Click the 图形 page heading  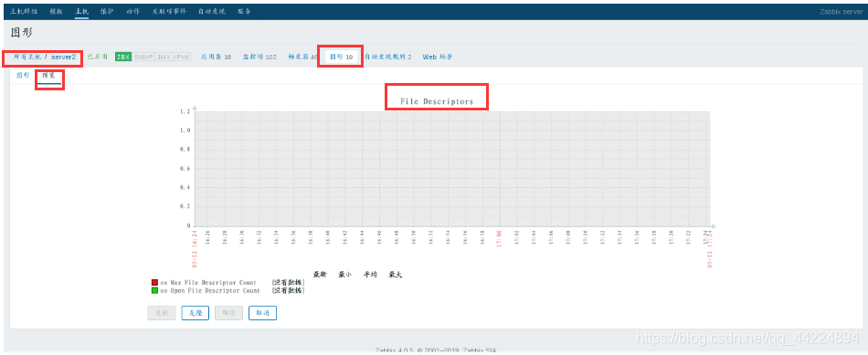22,33
